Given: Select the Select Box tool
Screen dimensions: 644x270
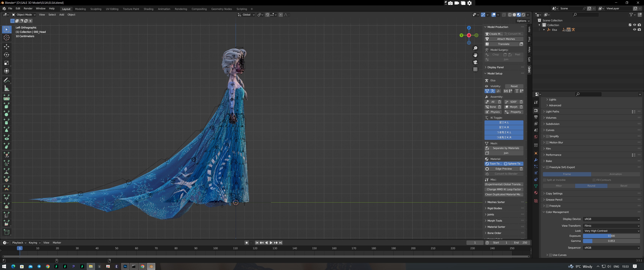Looking at the screenshot, I should [x=7, y=30].
